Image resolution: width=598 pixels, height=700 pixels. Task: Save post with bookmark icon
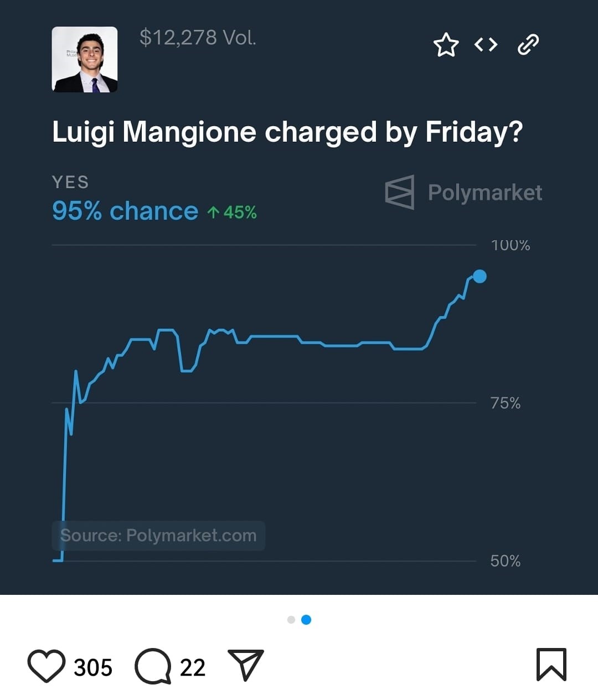[x=551, y=664]
